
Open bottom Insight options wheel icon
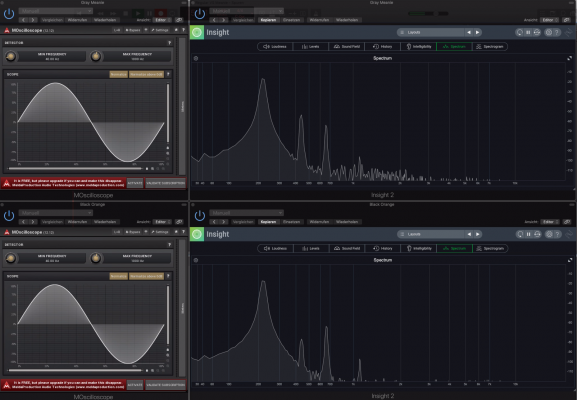click(x=549, y=234)
